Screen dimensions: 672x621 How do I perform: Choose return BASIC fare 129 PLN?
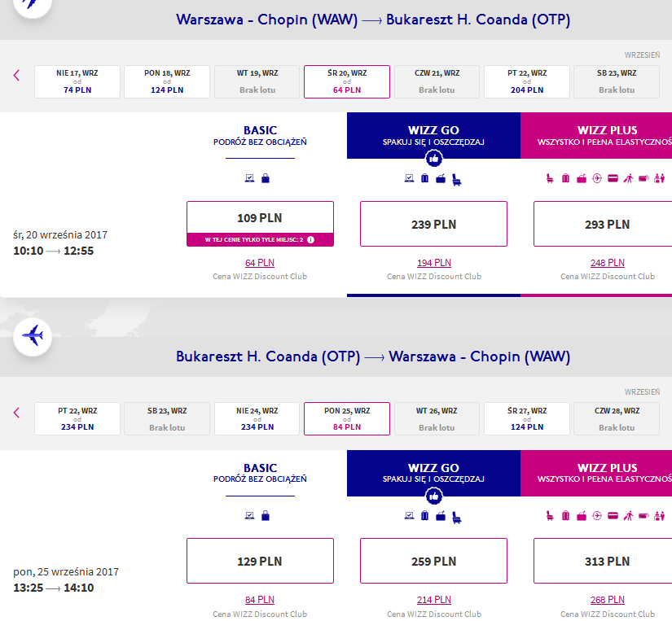click(x=260, y=561)
